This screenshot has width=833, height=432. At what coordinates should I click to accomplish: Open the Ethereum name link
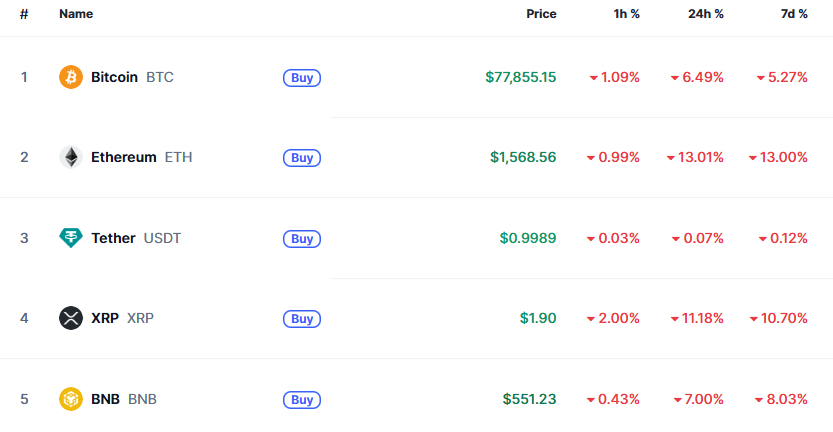pos(124,157)
